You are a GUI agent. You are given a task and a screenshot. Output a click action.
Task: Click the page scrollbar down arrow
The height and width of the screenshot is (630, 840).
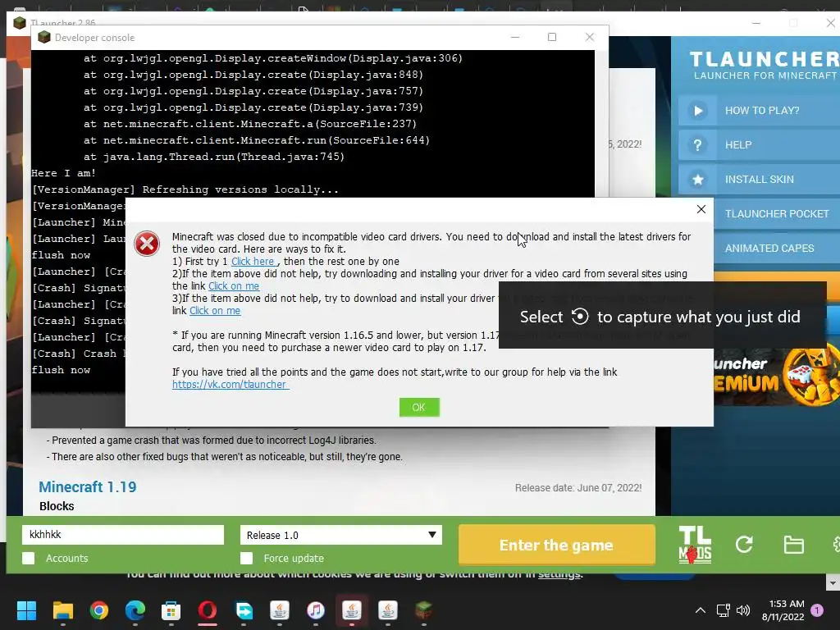(x=833, y=582)
